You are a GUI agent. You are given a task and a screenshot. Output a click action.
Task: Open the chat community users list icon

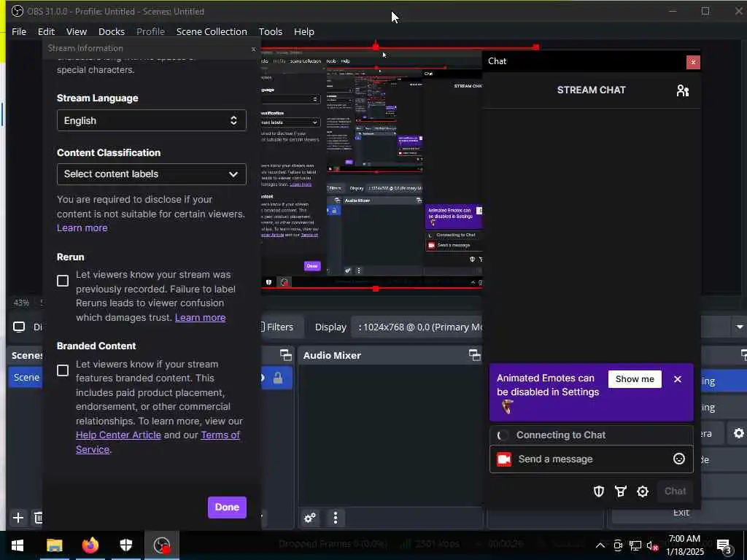[683, 90]
